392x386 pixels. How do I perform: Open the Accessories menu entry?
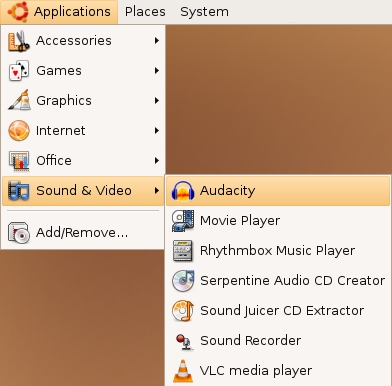(83, 41)
